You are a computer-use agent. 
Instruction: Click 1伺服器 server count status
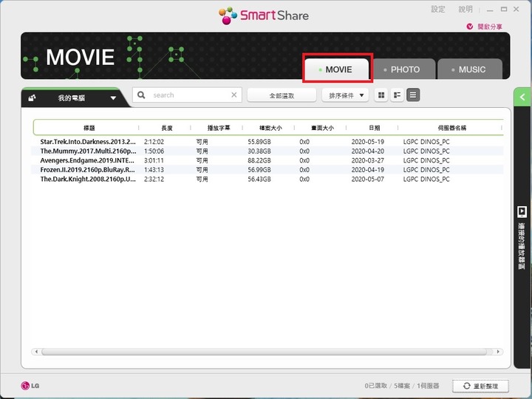click(x=428, y=386)
